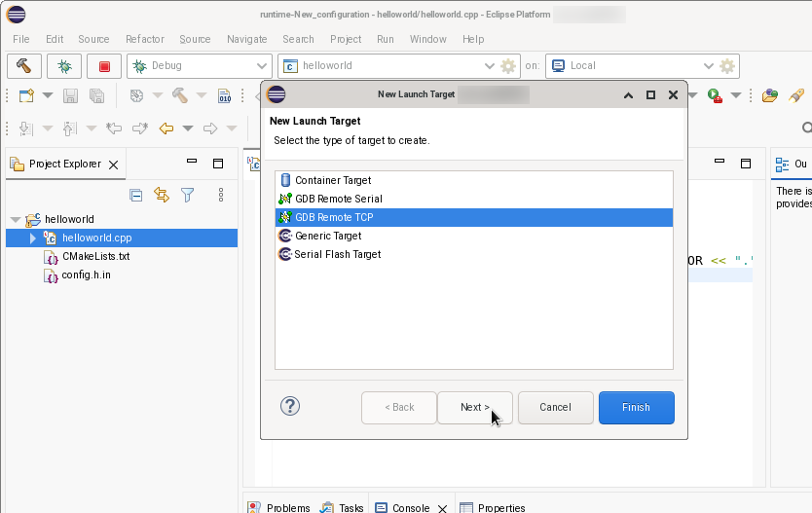This screenshot has width=812, height=513.
Task: Open the Navigate menu
Action: pyautogui.click(x=247, y=39)
